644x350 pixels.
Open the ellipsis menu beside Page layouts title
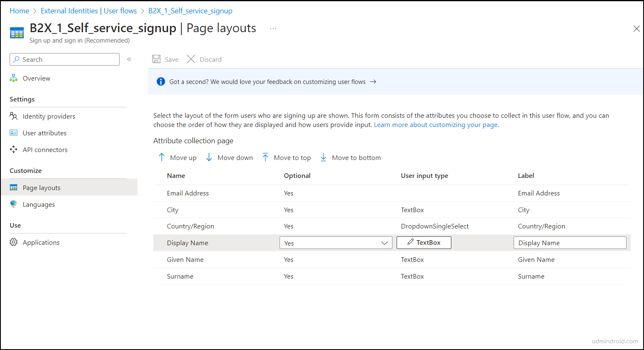point(273,28)
